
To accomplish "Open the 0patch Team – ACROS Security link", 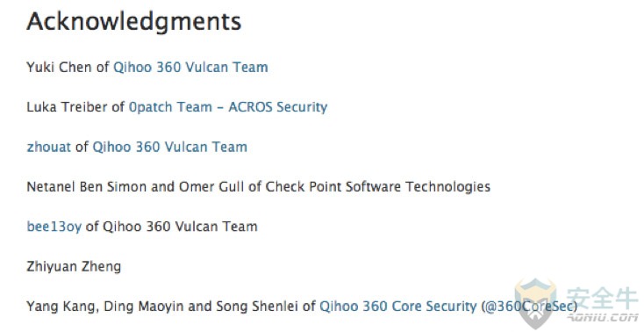I will coord(228,107).
